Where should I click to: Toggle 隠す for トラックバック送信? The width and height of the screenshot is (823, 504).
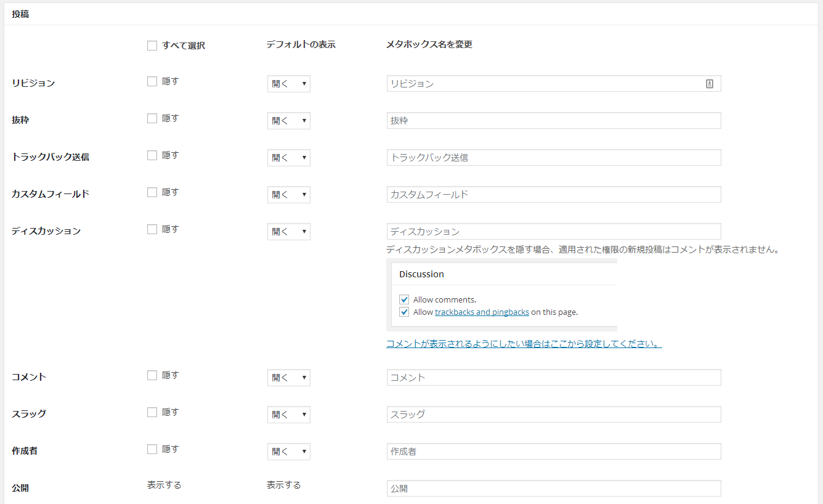[152, 155]
